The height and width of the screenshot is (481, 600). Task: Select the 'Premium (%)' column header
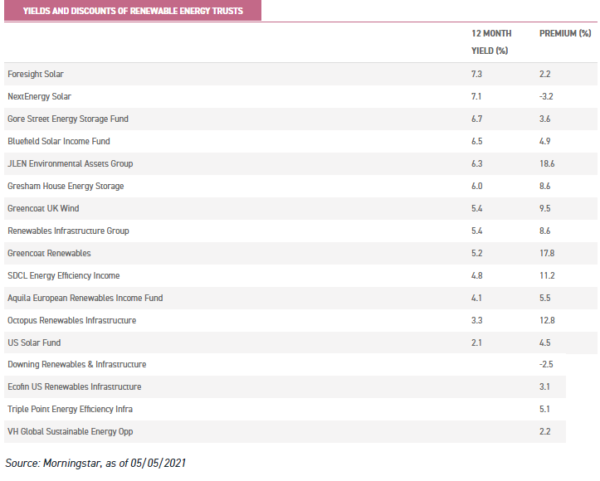click(565, 33)
